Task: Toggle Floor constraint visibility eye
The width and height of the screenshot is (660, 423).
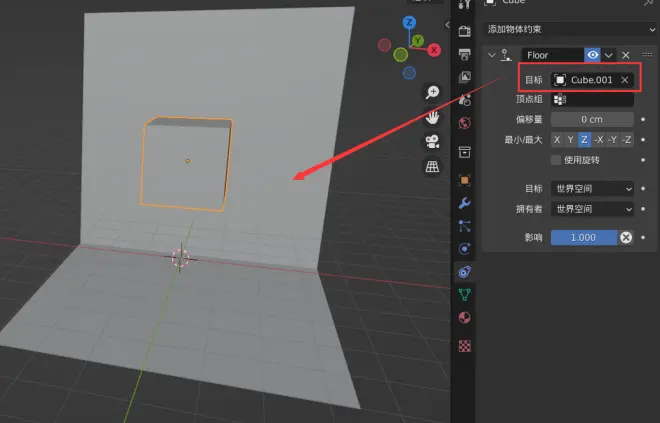Action: tap(593, 55)
